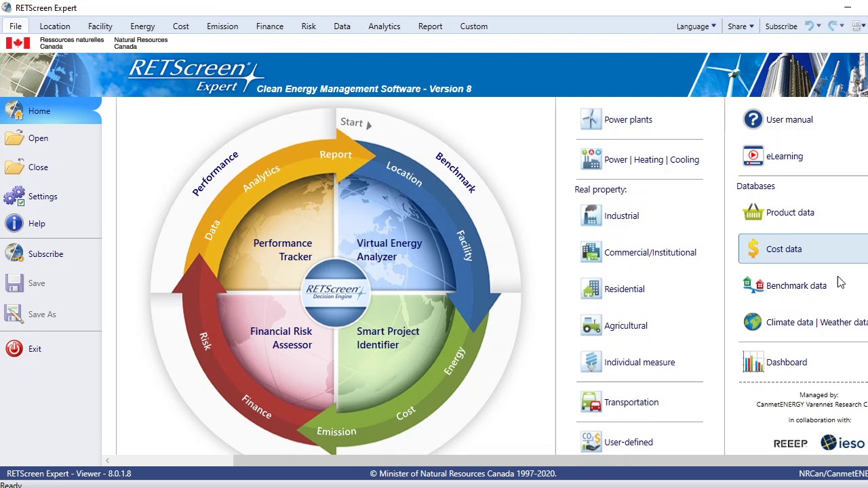The height and width of the screenshot is (488, 868).
Task: Open the eLearning video icon
Action: 753,156
